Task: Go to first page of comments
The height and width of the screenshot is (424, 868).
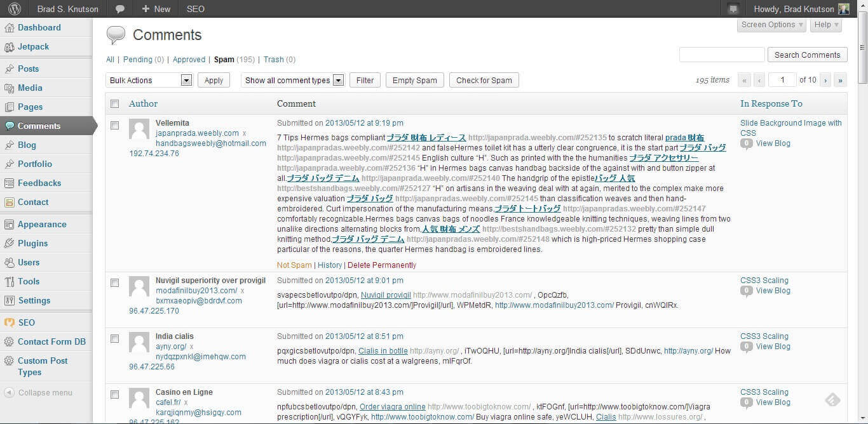Action: [x=744, y=80]
